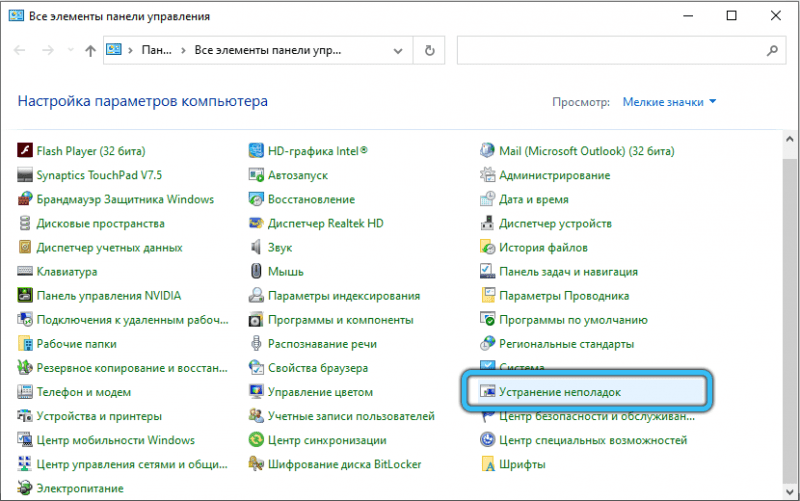This screenshot has width=800, height=501.
Task: Click the window title bar icon
Action: (16, 16)
